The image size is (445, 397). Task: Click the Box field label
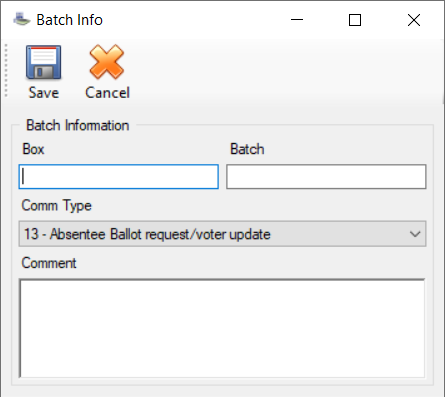(33, 149)
